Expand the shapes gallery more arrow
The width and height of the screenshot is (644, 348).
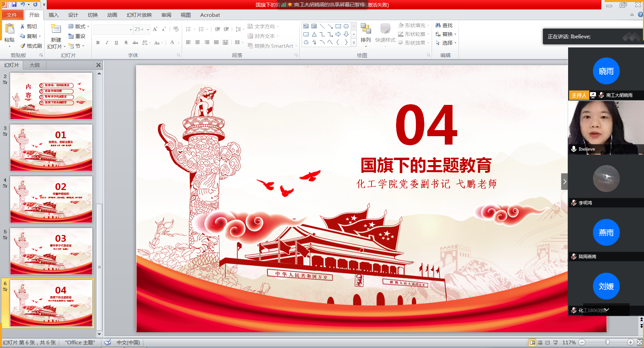coord(354,43)
